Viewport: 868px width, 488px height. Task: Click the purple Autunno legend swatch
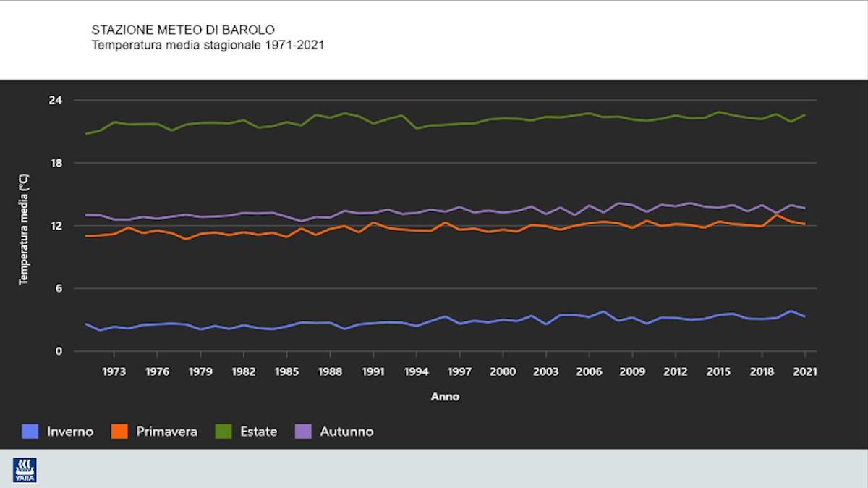tap(304, 432)
